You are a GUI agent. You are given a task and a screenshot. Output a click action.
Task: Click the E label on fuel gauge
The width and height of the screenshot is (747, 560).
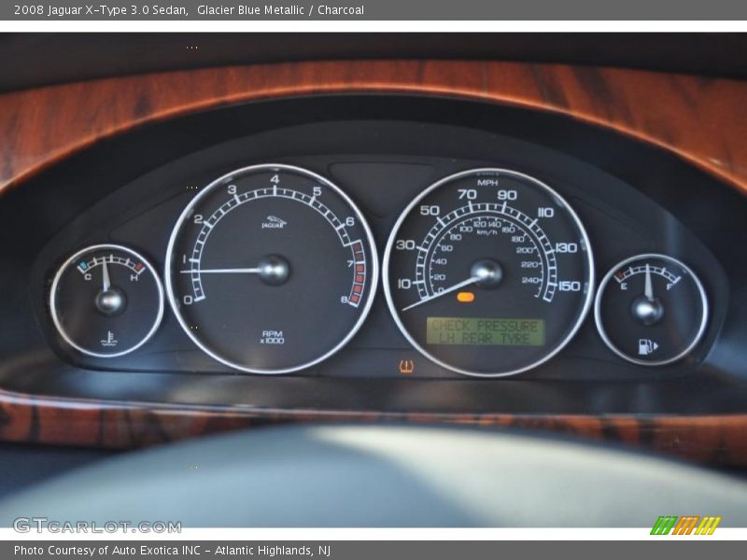623,287
